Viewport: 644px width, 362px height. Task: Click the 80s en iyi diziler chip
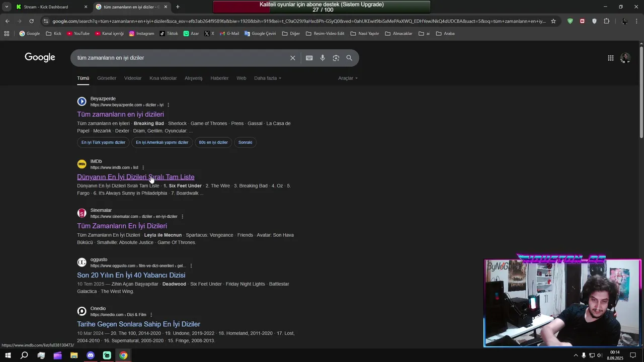(213, 142)
